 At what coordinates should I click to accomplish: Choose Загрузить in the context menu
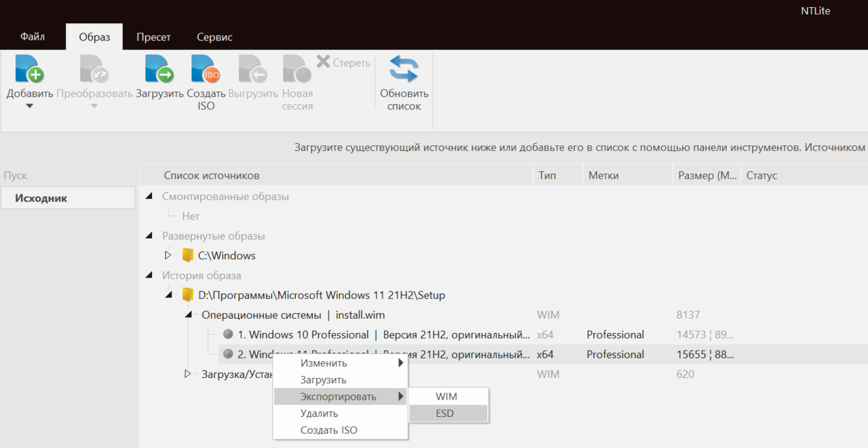[x=340, y=380]
